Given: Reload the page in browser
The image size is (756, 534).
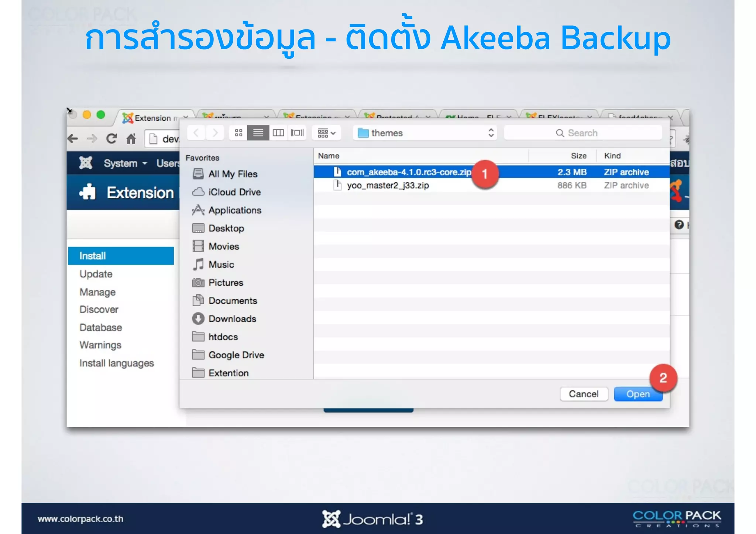Looking at the screenshot, I should 111,139.
